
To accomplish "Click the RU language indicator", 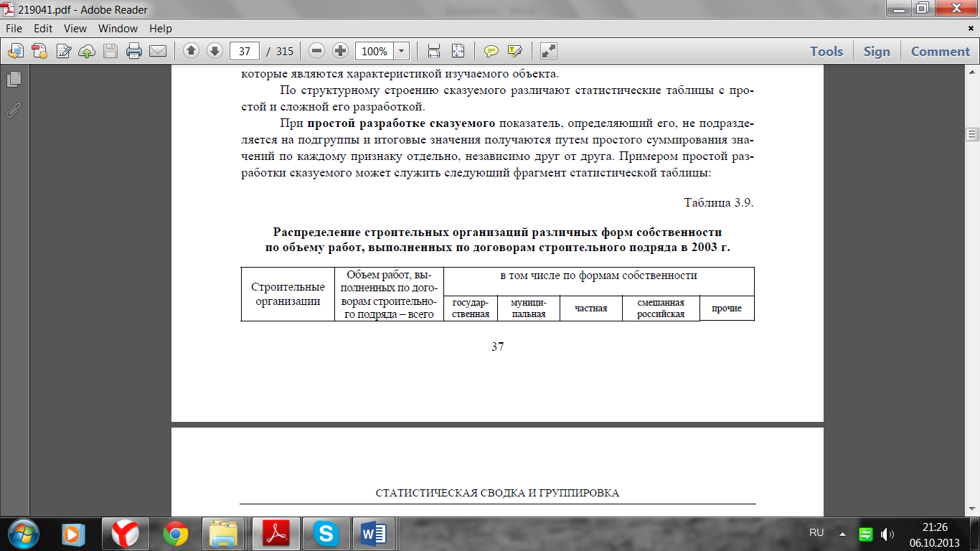I will click(x=816, y=533).
